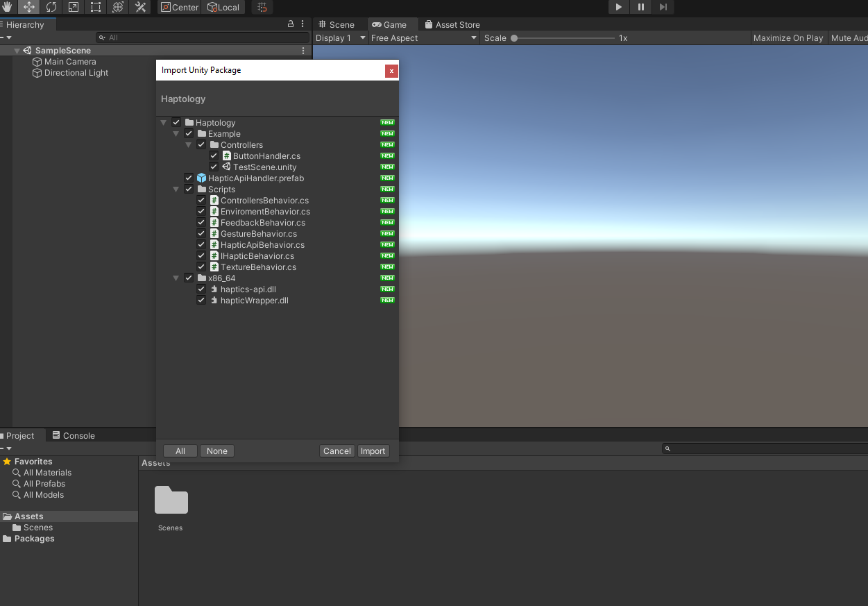Collapse the SampleScene tree
Image resolution: width=868 pixels, height=606 pixels.
(x=17, y=51)
